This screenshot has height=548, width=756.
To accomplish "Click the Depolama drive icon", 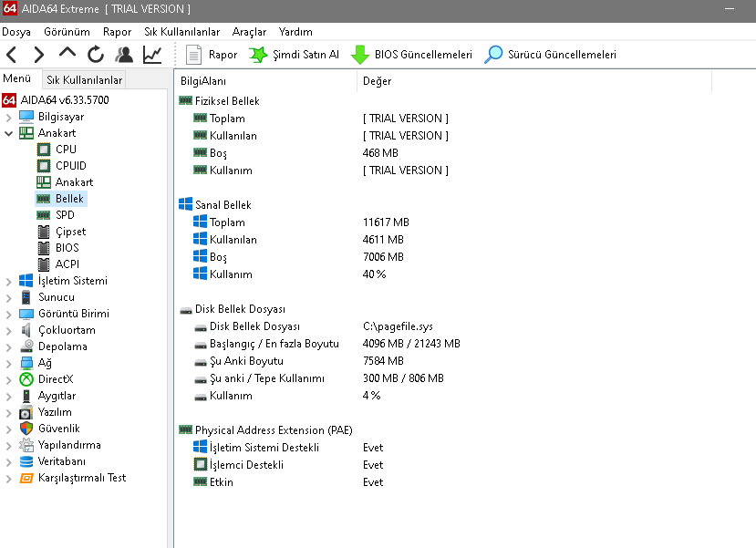I will [26, 346].
